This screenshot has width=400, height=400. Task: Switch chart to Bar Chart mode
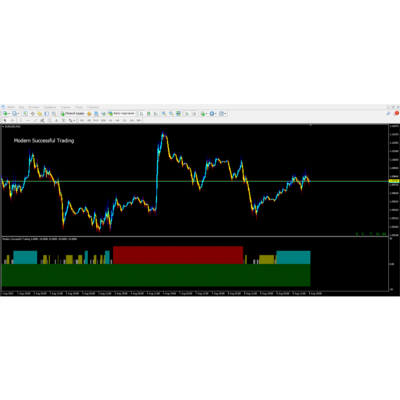click(142, 113)
